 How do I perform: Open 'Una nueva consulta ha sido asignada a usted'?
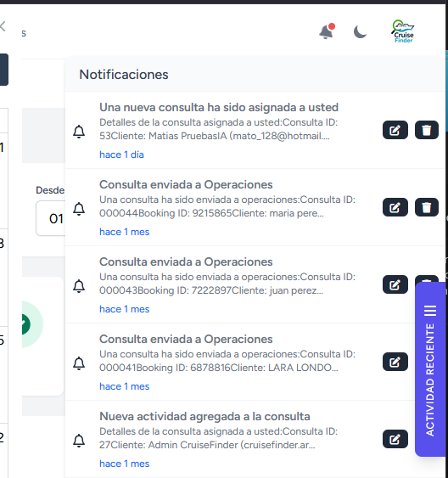[219, 107]
